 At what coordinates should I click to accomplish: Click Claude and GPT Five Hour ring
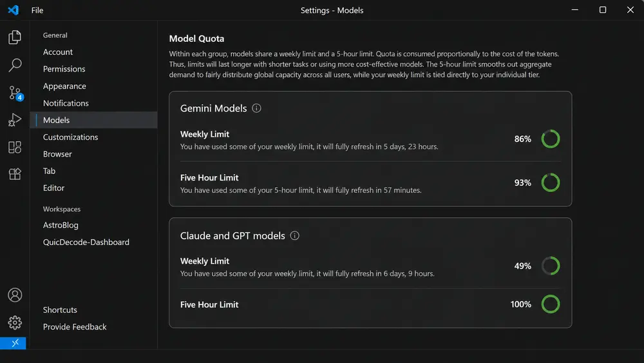pos(551,304)
